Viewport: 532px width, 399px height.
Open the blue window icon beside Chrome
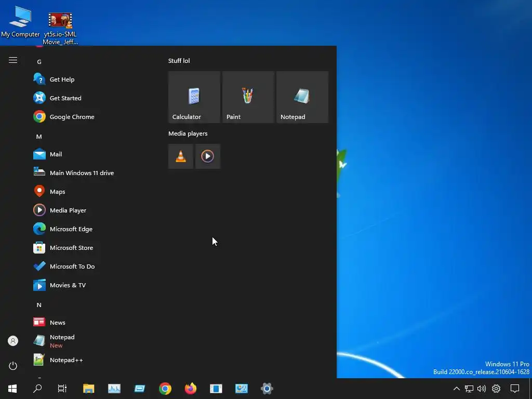139,389
